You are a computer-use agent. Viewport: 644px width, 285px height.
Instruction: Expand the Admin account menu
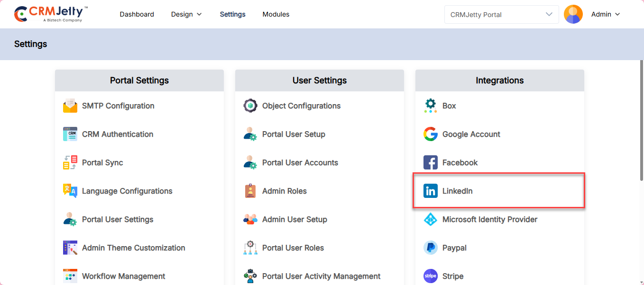(606, 14)
